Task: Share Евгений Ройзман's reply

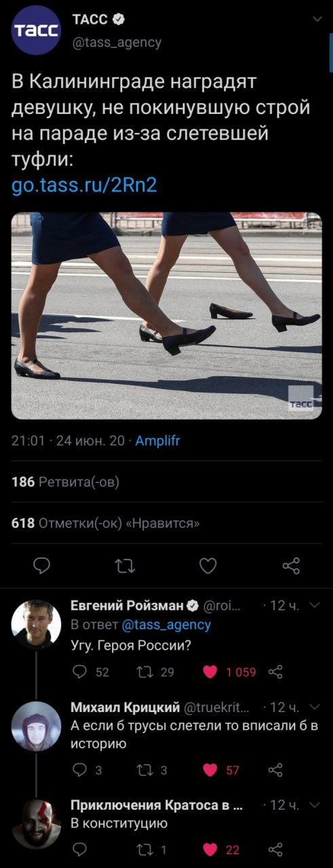Action: click(x=275, y=672)
